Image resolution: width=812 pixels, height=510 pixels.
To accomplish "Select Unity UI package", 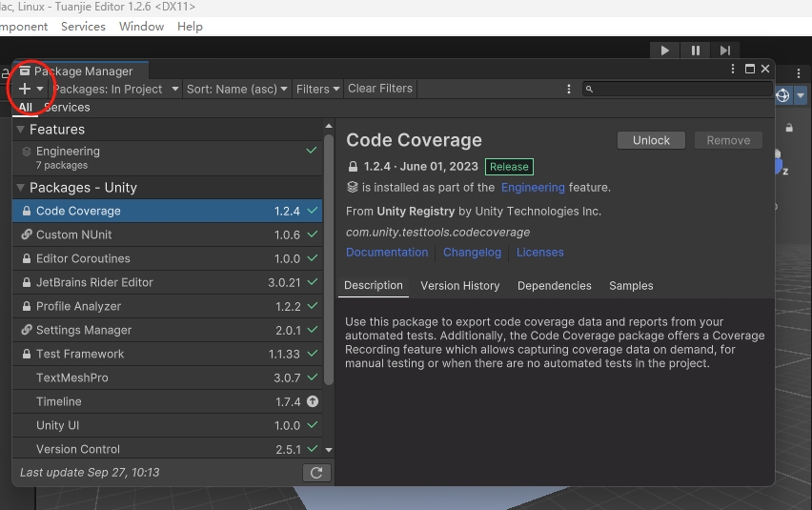I will click(168, 425).
